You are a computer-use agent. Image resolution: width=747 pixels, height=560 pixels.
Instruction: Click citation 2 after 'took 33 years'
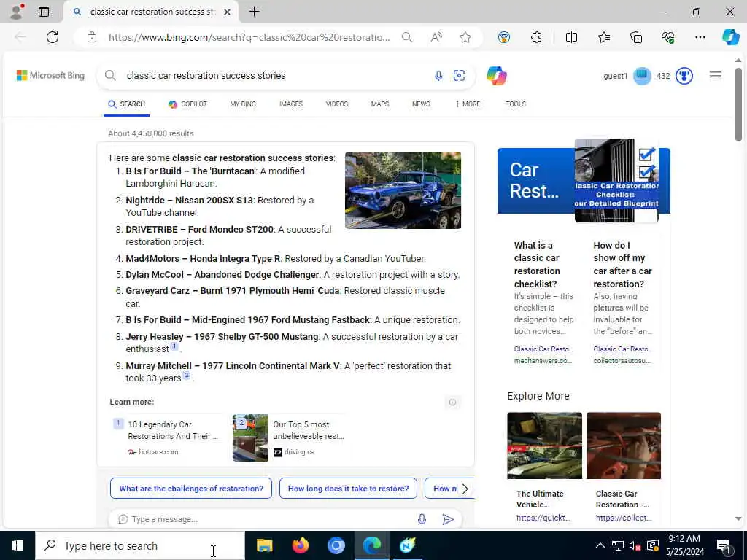click(187, 376)
